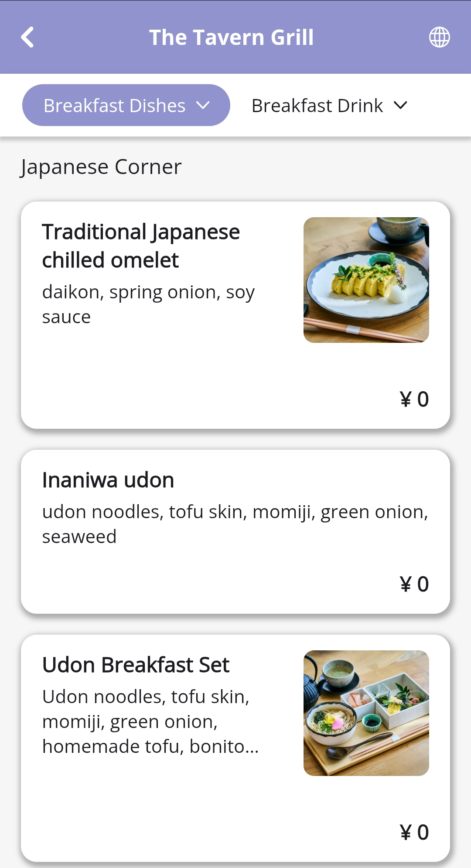Screen dimensions: 471x868
Task: Switch to the Breakfast Drink tab
Action: click(x=317, y=106)
